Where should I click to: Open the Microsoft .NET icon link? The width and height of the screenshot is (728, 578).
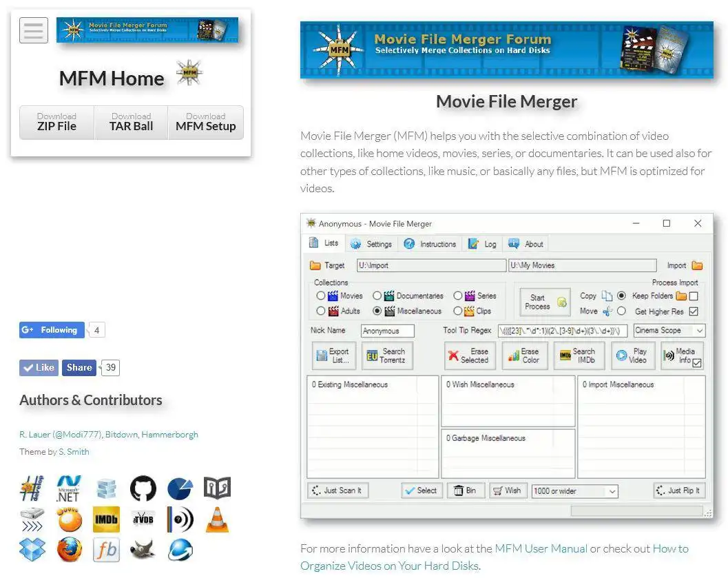68,488
